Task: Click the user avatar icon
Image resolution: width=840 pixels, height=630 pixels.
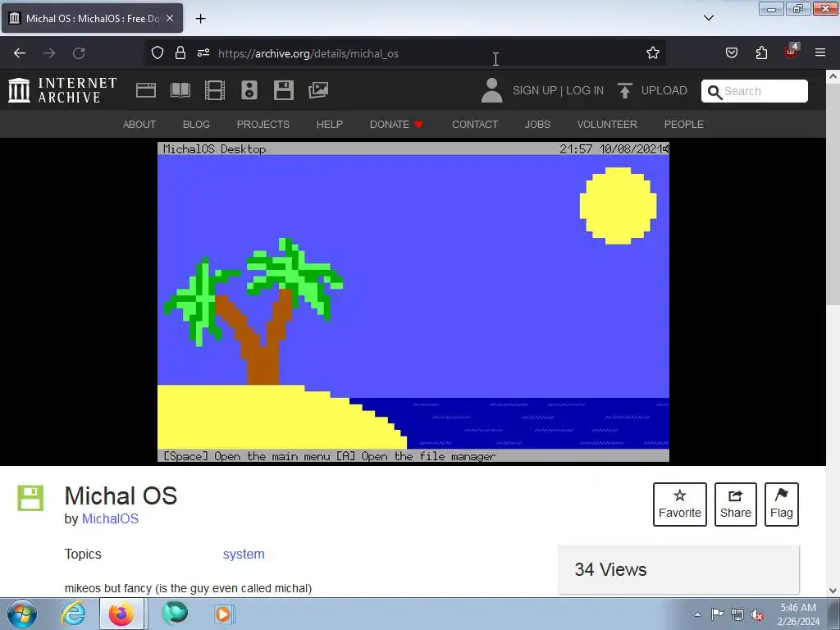Action: (x=491, y=90)
